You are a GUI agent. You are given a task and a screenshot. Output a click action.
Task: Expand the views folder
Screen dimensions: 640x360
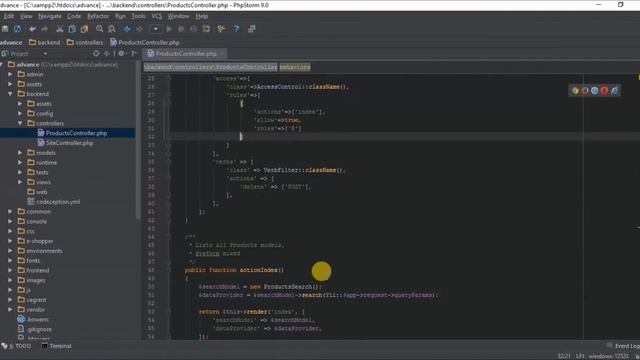tap(20, 182)
